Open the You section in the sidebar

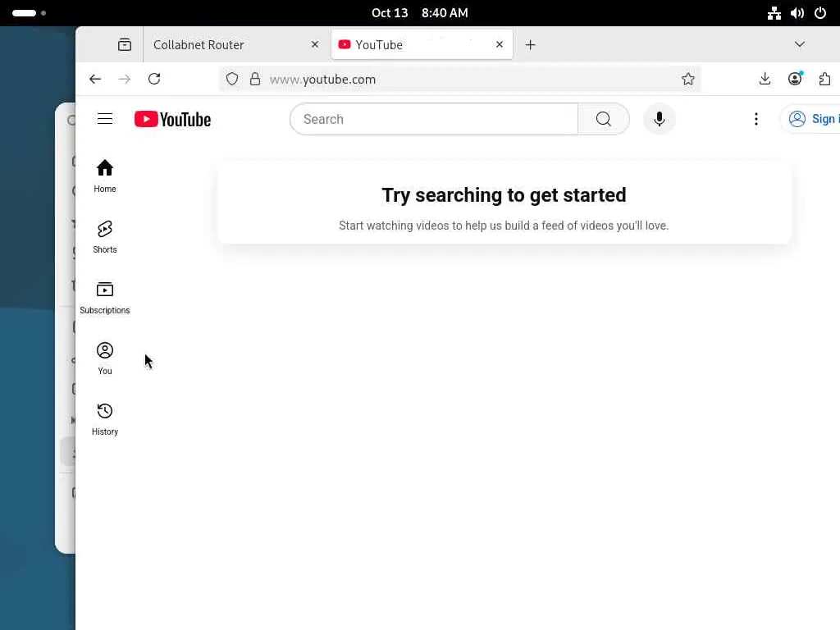click(x=105, y=358)
